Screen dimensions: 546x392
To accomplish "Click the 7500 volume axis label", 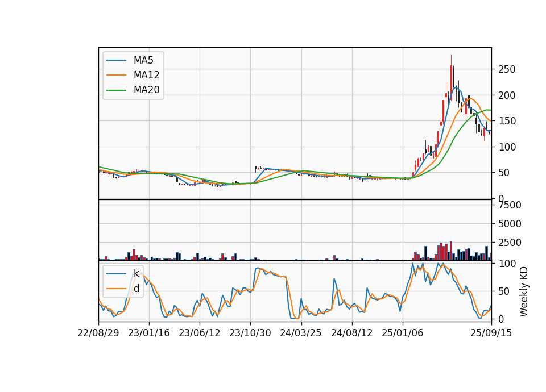I will click(x=510, y=205).
